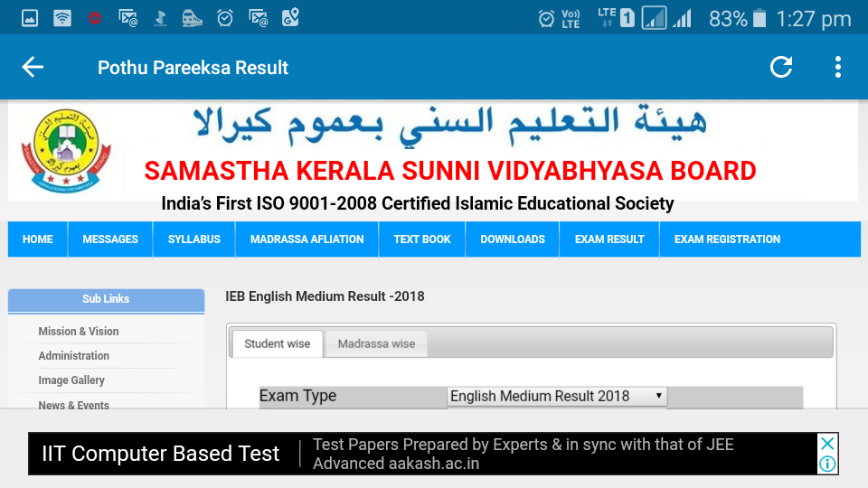Tap the red notification status icon
Image resolution: width=868 pixels, height=488 pixels.
point(95,18)
